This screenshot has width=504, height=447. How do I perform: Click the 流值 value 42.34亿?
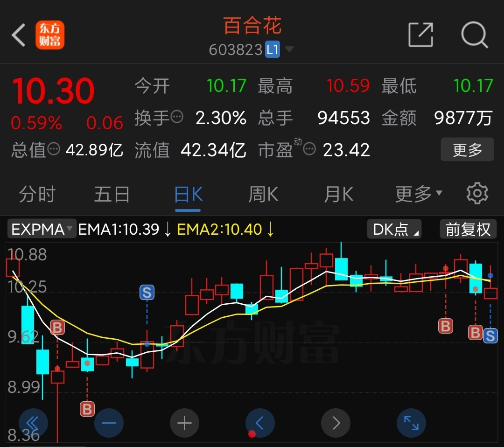click(213, 150)
